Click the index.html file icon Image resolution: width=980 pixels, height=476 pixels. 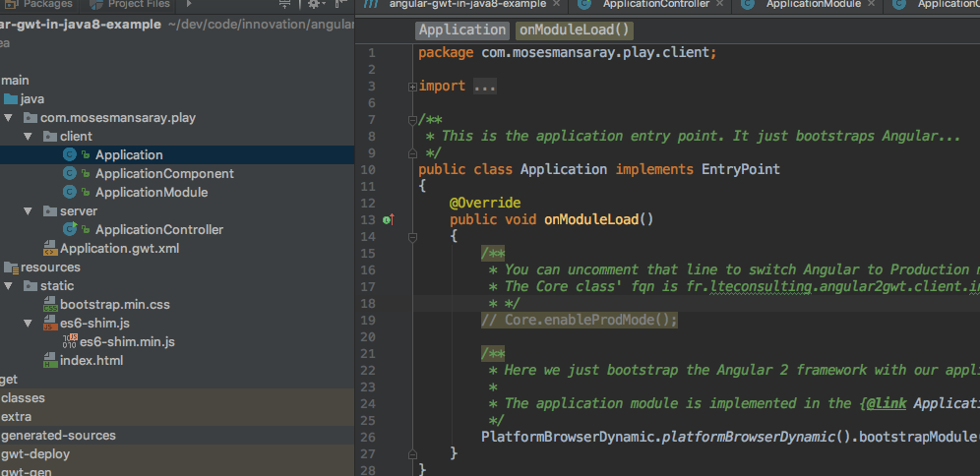point(49,360)
